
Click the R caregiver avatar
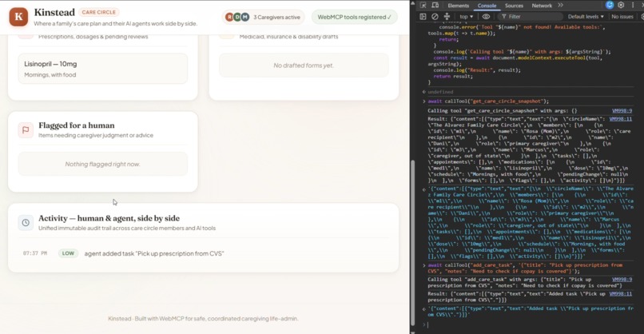point(229,17)
